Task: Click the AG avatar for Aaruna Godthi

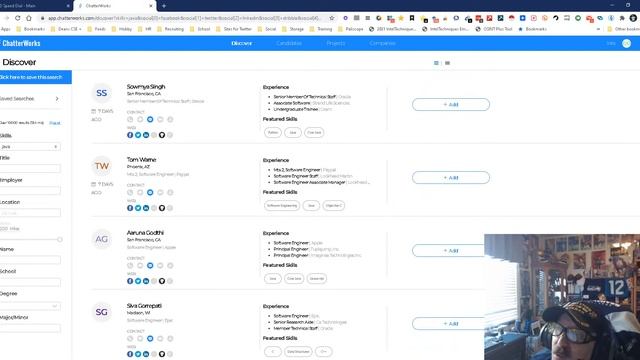Action: pos(102,239)
